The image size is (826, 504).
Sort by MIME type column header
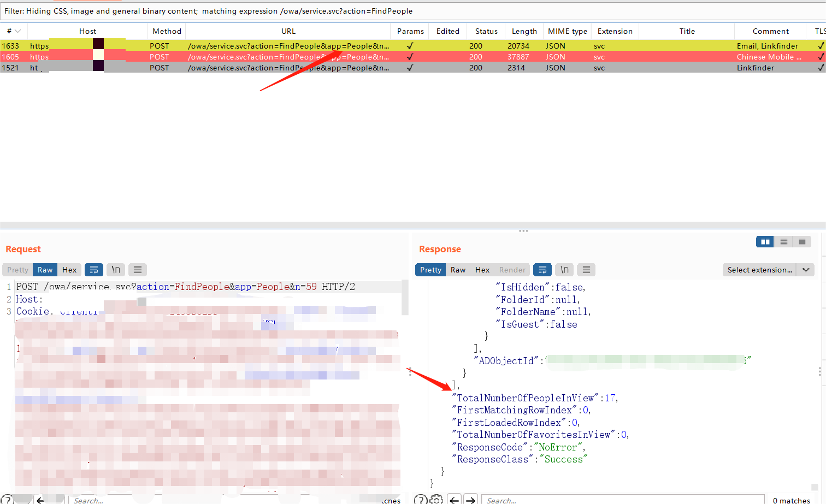point(568,31)
